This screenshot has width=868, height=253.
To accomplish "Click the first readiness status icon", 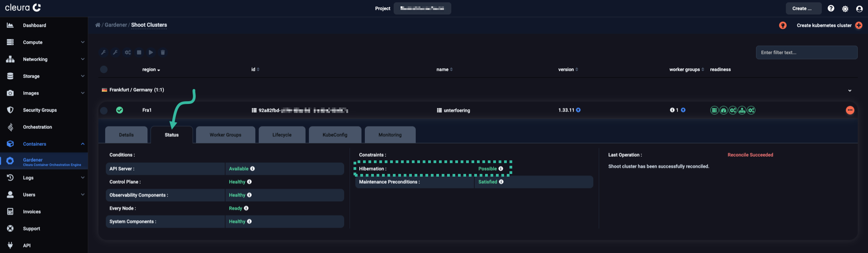I will 714,110.
